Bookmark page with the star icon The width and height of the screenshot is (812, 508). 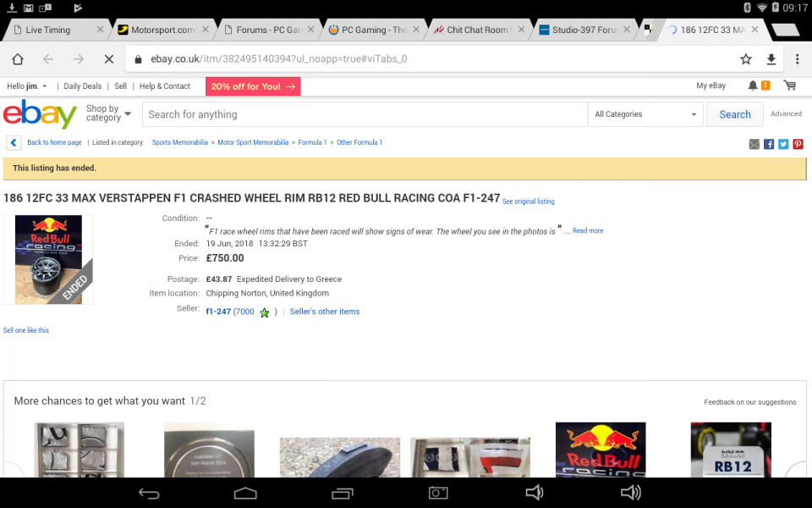point(746,59)
